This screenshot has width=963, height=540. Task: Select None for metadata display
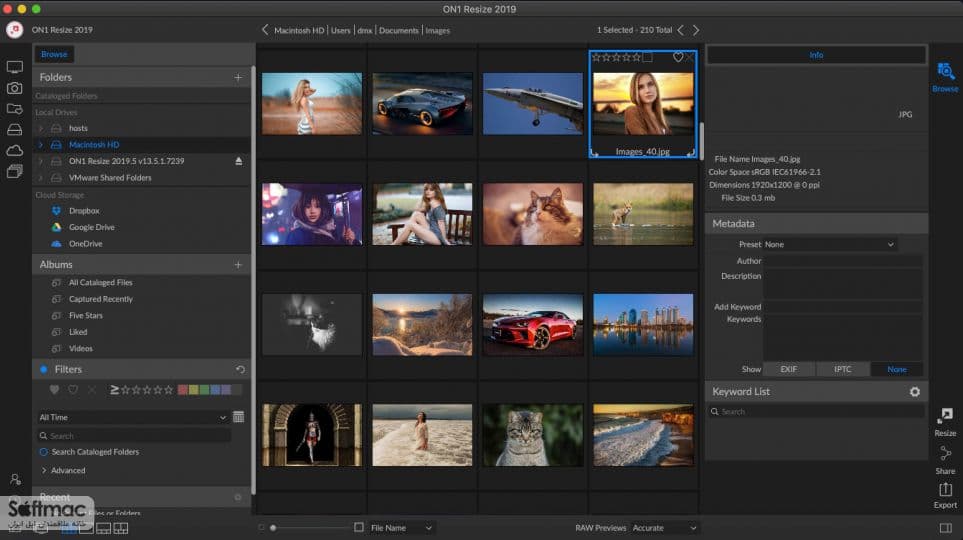[x=897, y=369]
